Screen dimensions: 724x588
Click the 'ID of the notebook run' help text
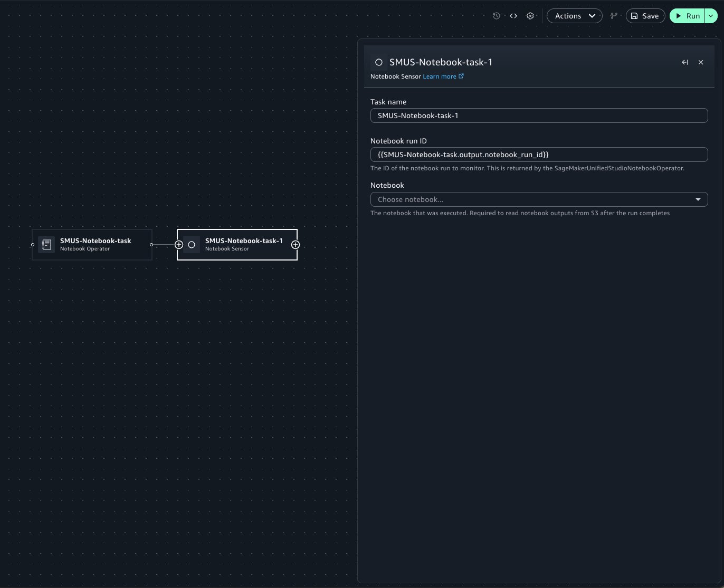pyautogui.click(x=527, y=168)
